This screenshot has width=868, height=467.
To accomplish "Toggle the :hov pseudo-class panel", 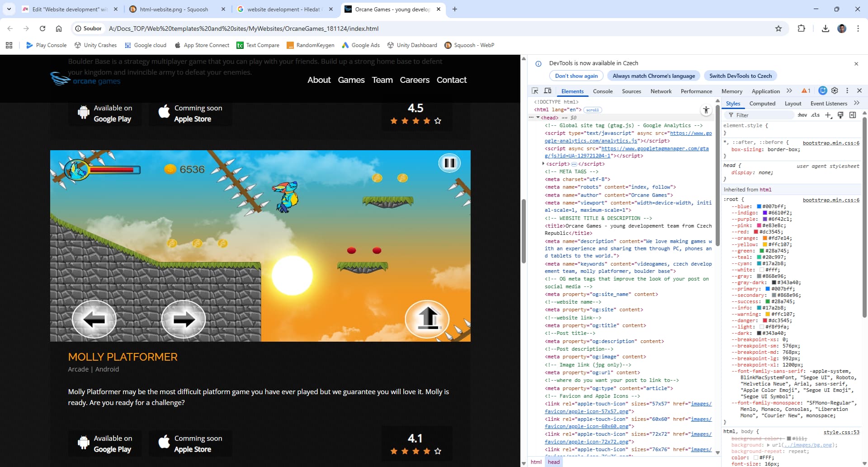I will (x=802, y=115).
